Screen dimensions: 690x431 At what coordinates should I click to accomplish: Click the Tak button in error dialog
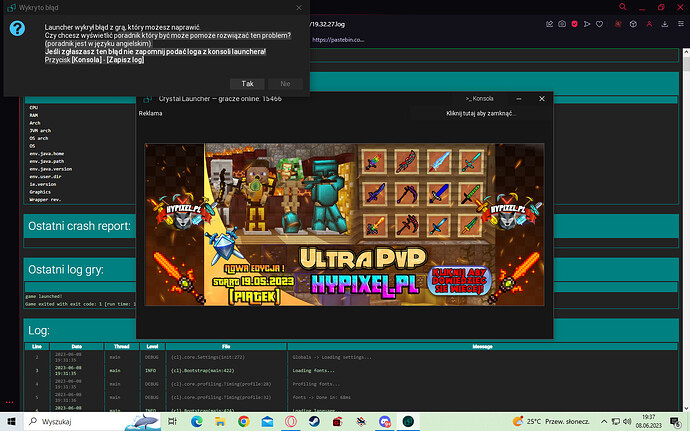247,84
